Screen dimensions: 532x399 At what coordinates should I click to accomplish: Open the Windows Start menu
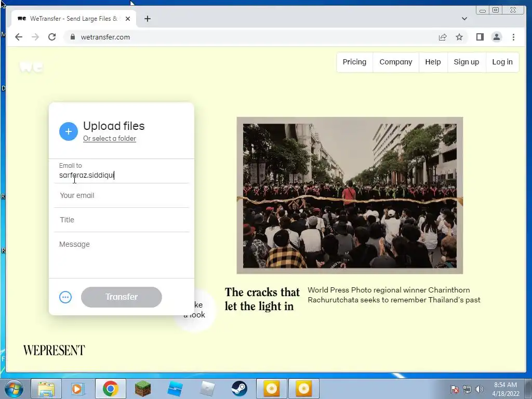[14, 389]
